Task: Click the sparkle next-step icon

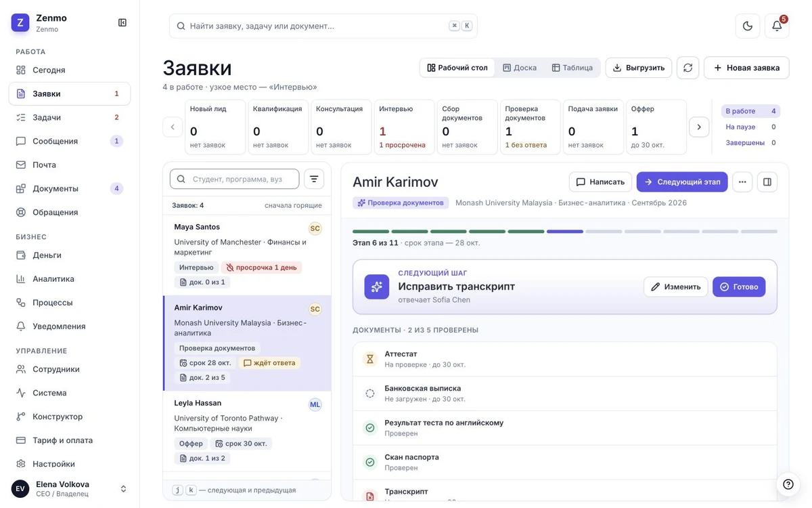Action: pyautogui.click(x=377, y=287)
